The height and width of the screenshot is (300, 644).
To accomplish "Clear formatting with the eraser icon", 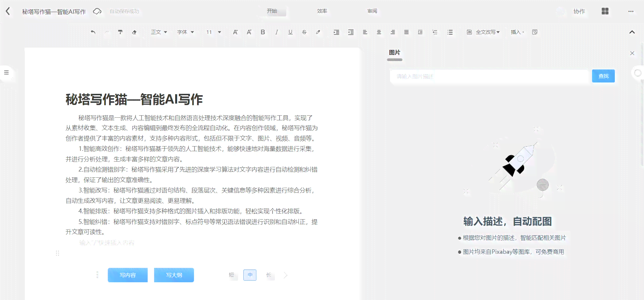I will pos(134,32).
